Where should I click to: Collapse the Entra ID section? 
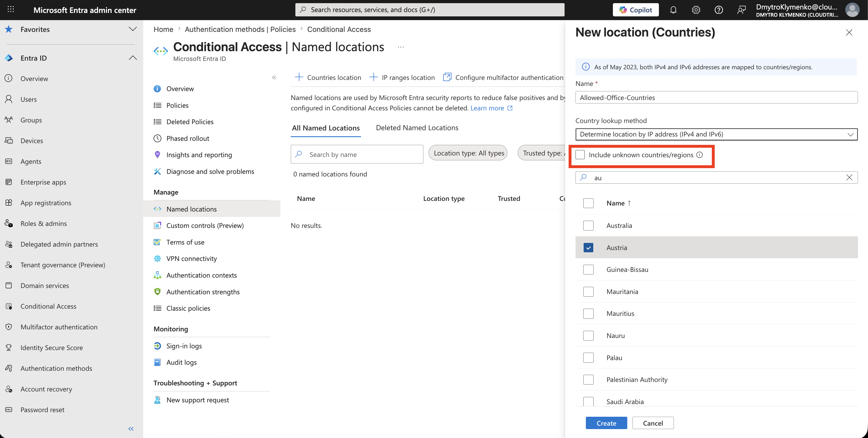pos(133,58)
